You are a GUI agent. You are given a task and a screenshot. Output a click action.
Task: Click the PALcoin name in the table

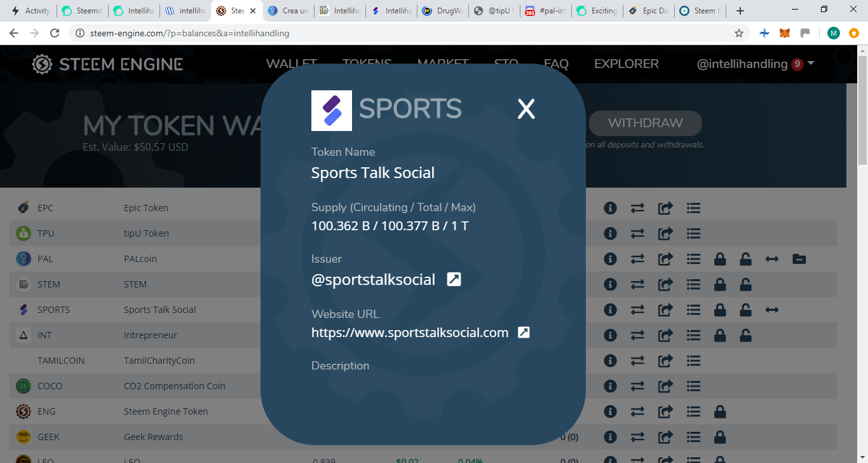[x=140, y=259]
